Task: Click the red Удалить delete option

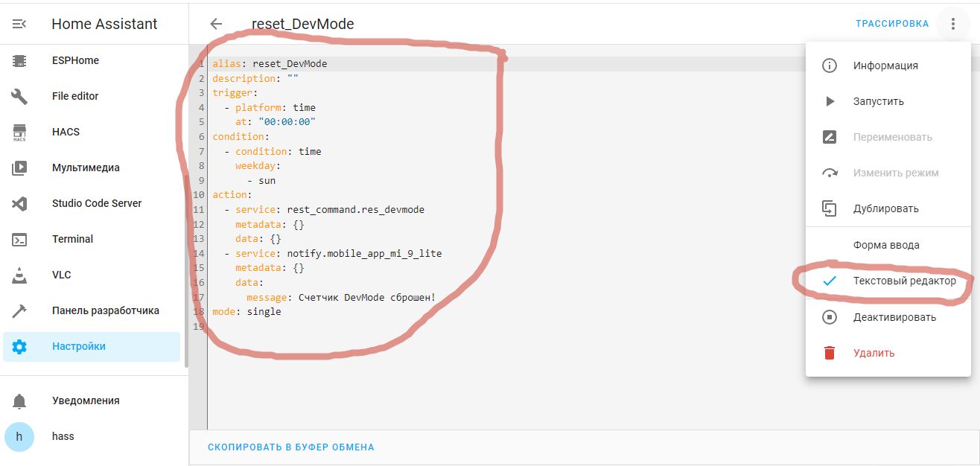Action: click(x=874, y=353)
